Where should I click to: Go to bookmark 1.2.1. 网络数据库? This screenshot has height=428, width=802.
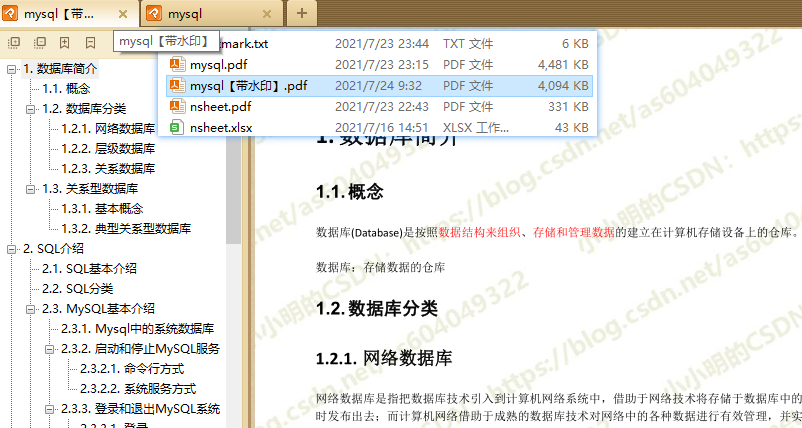click(x=108, y=128)
